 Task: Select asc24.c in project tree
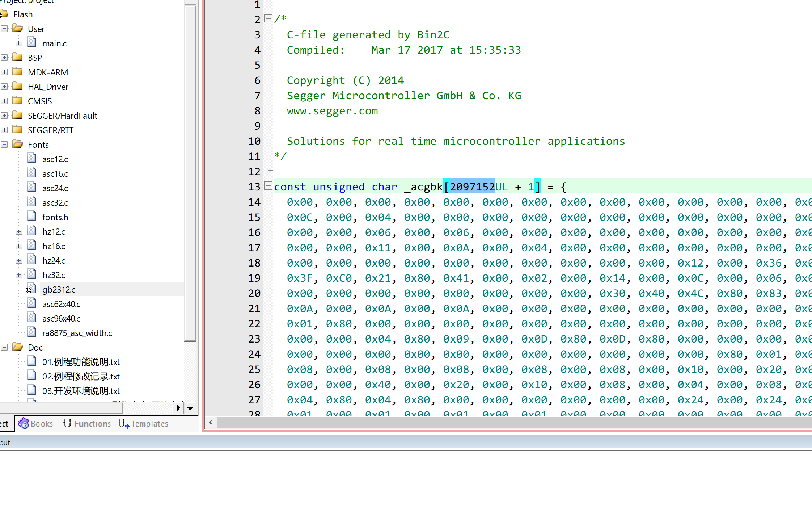click(x=55, y=188)
